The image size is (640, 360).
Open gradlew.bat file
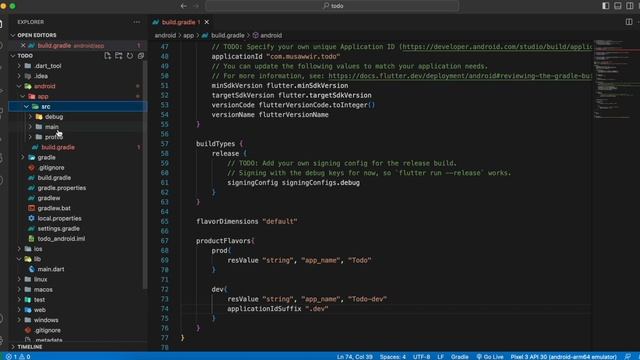point(54,208)
